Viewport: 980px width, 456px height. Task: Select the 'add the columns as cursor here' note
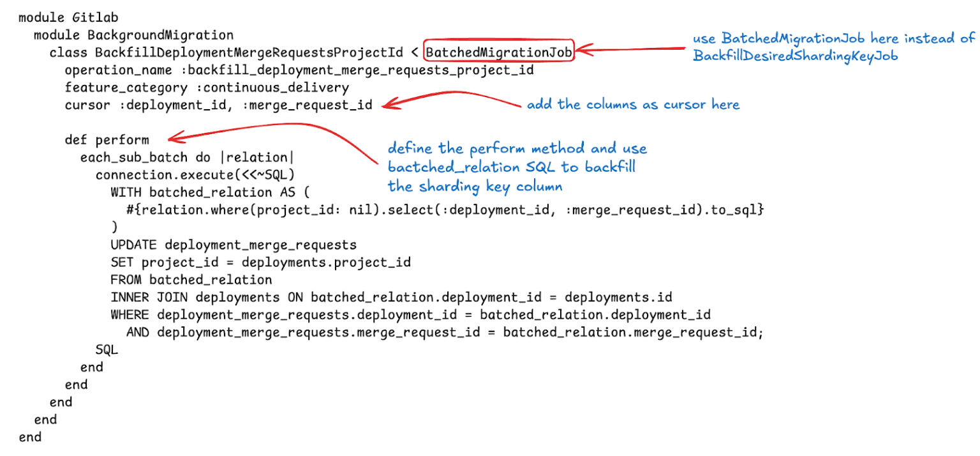(633, 104)
